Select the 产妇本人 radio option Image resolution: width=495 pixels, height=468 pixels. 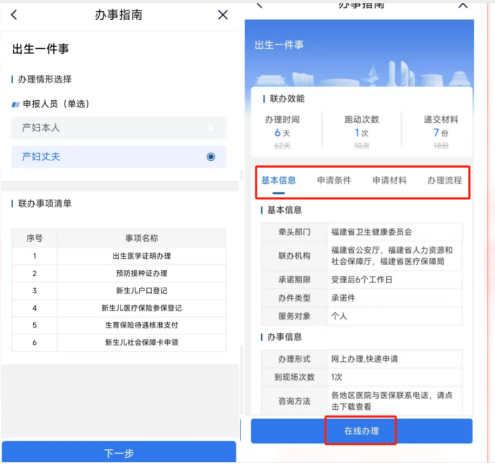coord(119,128)
